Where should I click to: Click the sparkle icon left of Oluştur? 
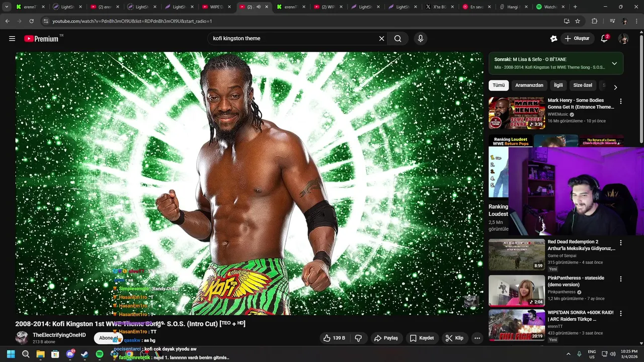point(553,39)
